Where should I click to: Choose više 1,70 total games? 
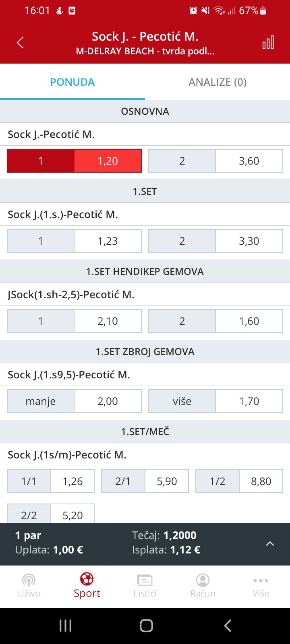point(216,401)
